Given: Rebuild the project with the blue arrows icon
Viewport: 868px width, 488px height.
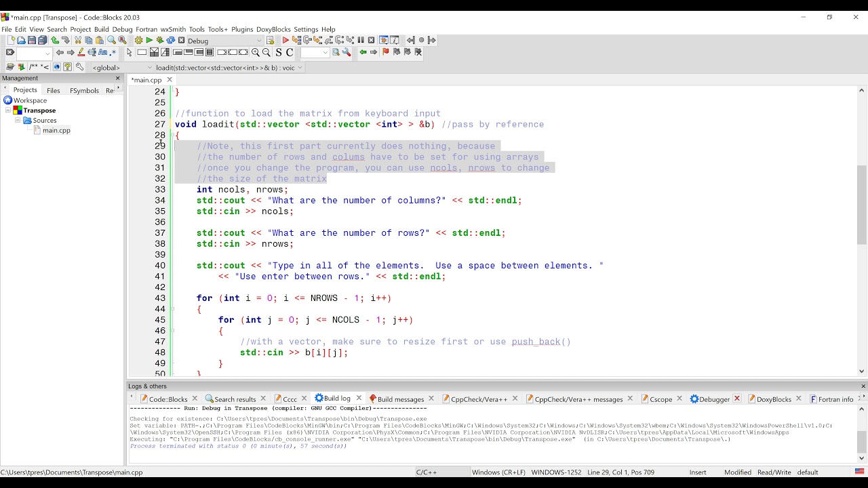Looking at the screenshot, I should point(171,41).
